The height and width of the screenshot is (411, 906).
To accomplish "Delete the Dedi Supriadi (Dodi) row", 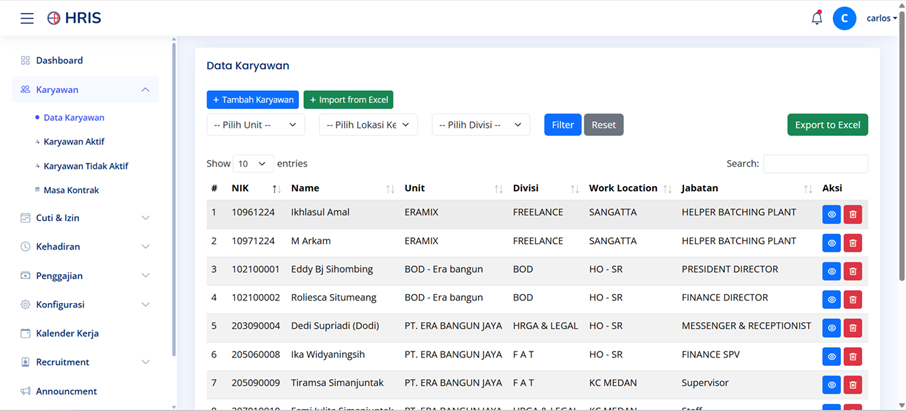I will (852, 328).
